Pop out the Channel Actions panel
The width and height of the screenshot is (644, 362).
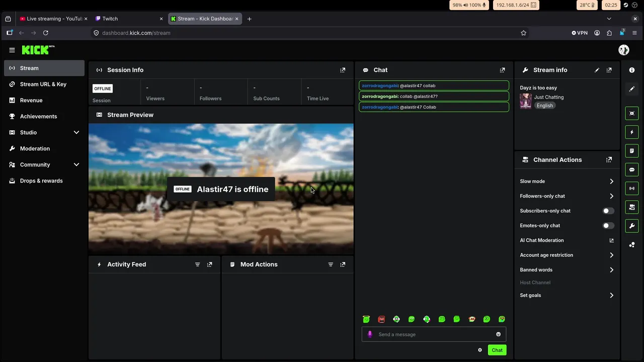coord(609,159)
